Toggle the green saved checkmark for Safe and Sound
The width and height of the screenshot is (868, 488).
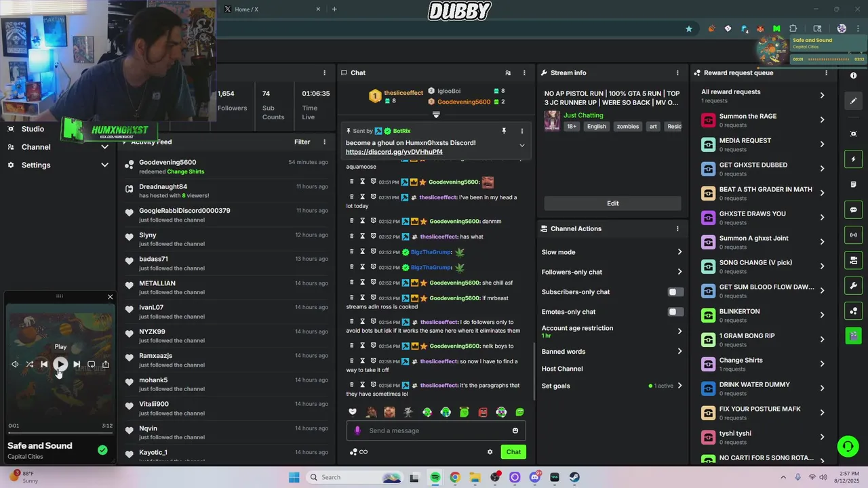(x=102, y=450)
